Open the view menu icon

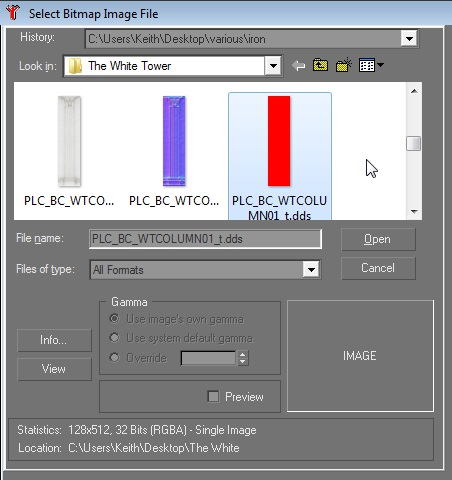pyautogui.click(x=371, y=65)
